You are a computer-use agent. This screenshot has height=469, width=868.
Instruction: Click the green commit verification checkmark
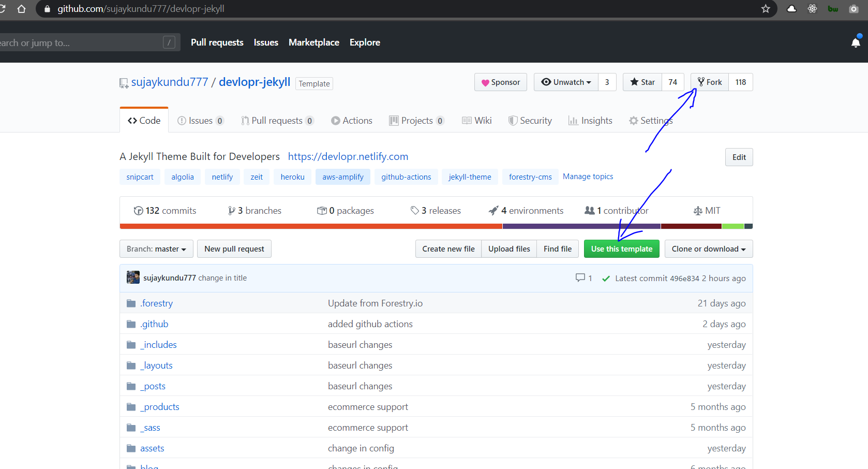point(606,278)
